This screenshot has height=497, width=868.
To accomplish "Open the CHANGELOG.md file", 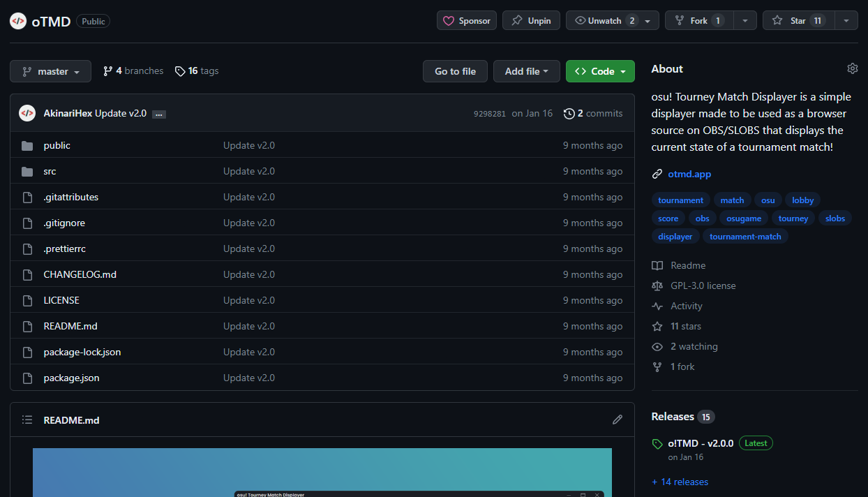I will [x=80, y=274].
